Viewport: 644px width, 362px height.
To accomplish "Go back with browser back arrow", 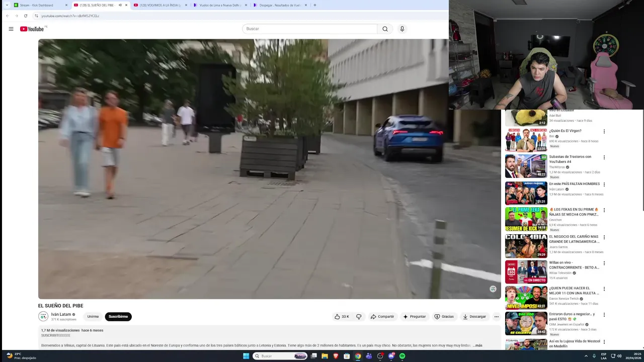I will coord(7,16).
